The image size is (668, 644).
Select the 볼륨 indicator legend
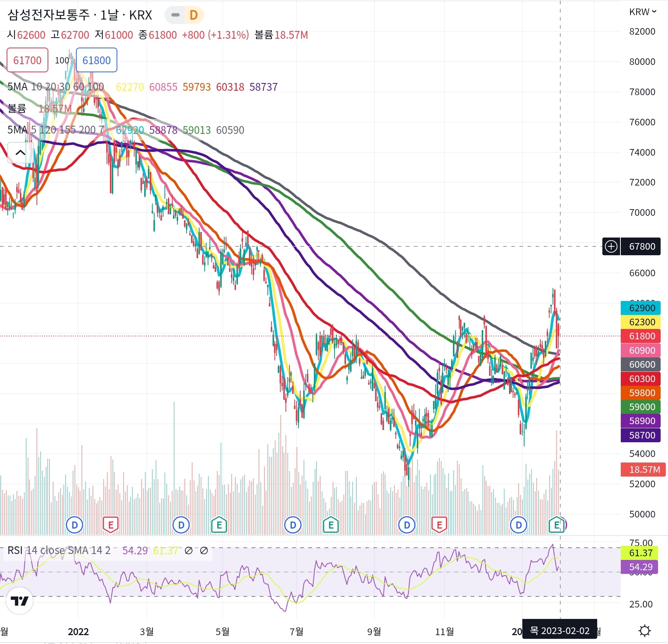[x=17, y=108]
